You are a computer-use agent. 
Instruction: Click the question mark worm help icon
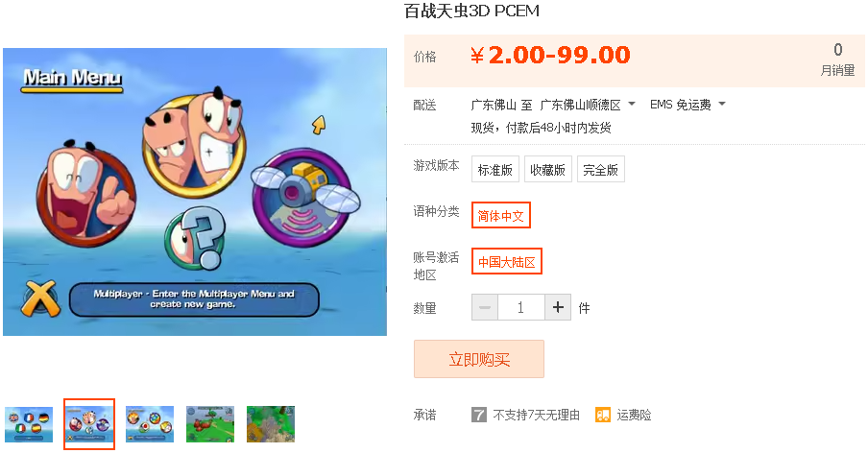pyautogui.click(x=196, y=239)
